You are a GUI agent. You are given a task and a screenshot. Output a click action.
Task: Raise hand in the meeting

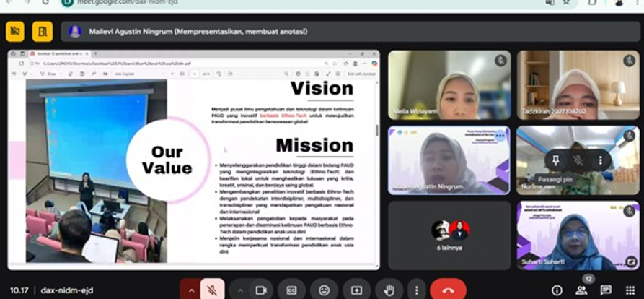(389, 290)
